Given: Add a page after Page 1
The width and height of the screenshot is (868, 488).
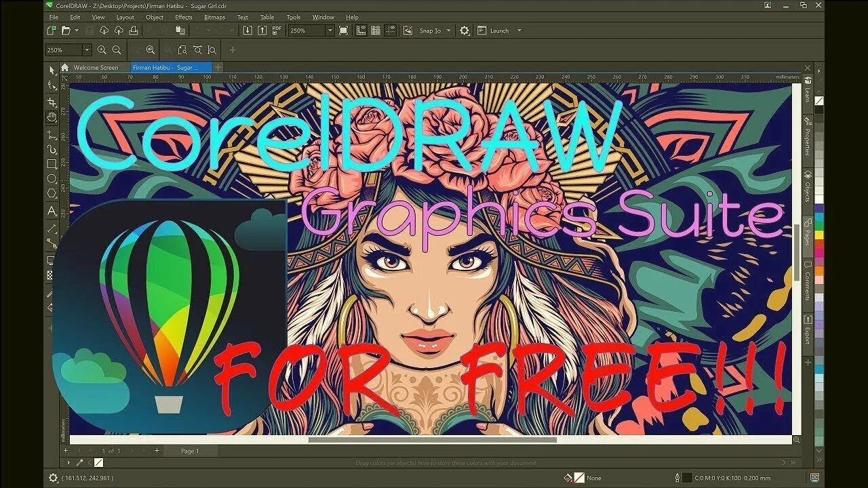Looking at the screenshot, I should coord(157,451).
